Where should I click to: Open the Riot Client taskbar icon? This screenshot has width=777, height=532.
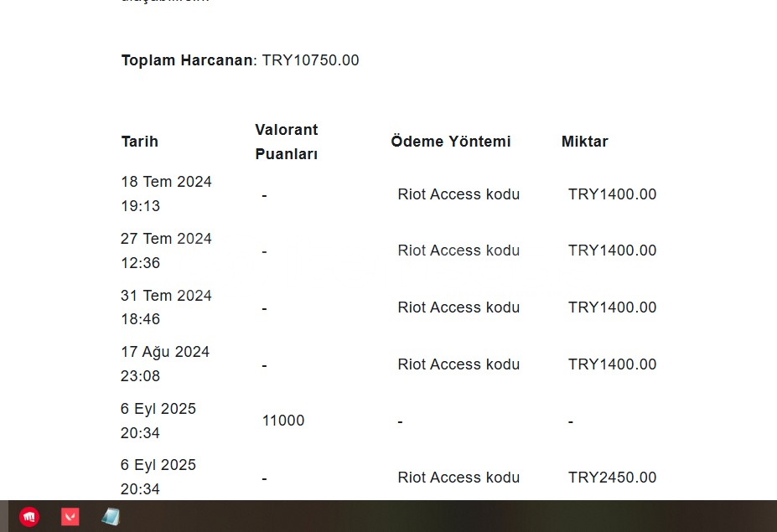coord(29,517)
